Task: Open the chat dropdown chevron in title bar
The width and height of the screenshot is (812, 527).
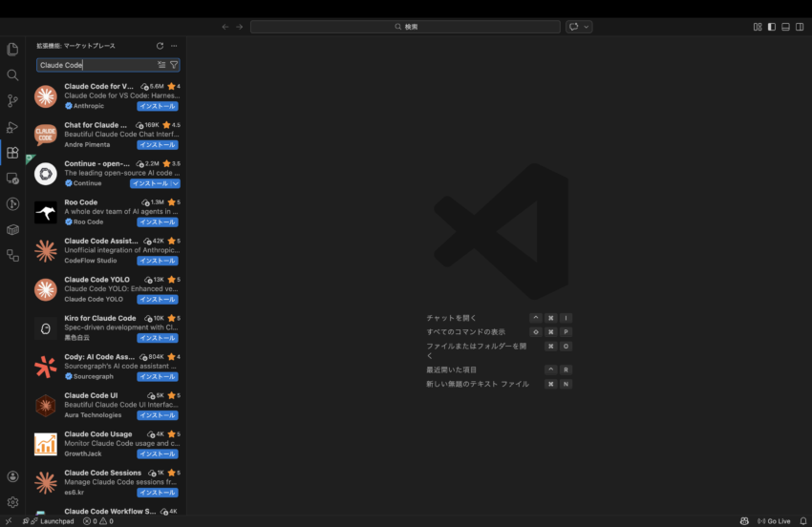Action: 587,27
